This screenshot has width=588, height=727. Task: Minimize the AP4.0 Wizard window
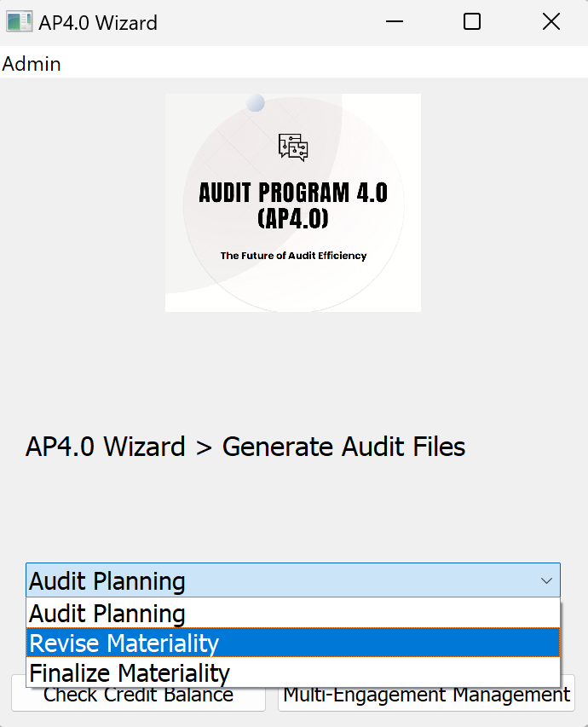(393, 22)
